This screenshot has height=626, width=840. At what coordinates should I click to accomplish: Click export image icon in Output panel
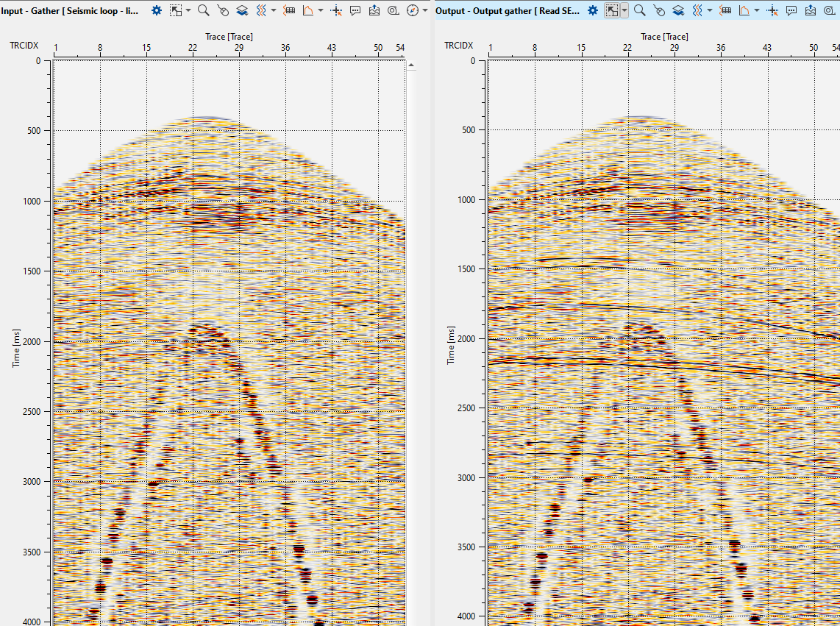point(810,10)
